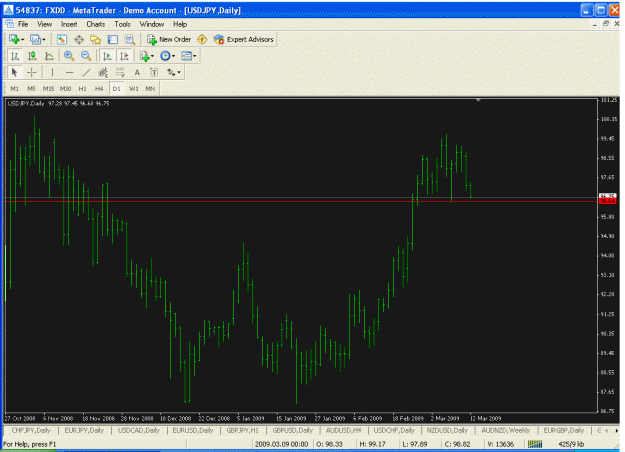The image size is (625, 452).
Task: Switch to CHFJPY,Daily chart tab
Action: coord(31,430)
